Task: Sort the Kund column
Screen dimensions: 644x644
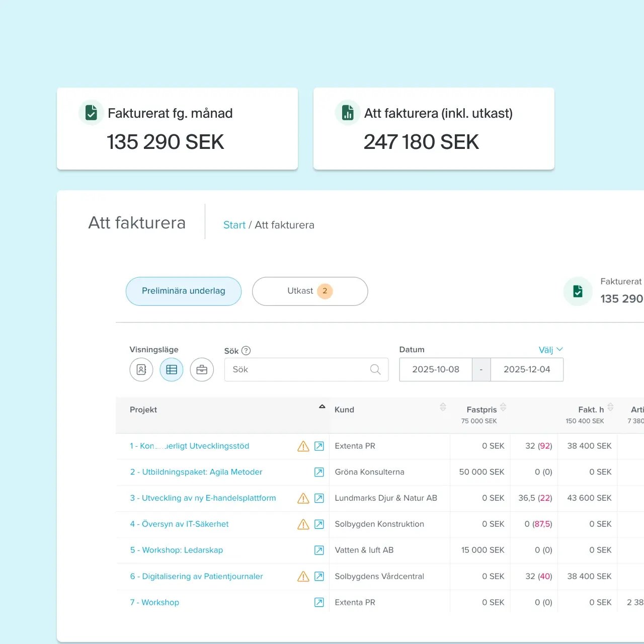Action: tap(443, 407)
